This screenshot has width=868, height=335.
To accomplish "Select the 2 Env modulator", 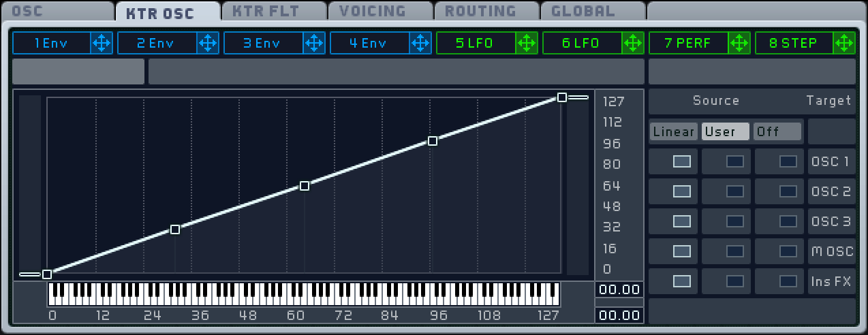I will pos(157,44).
